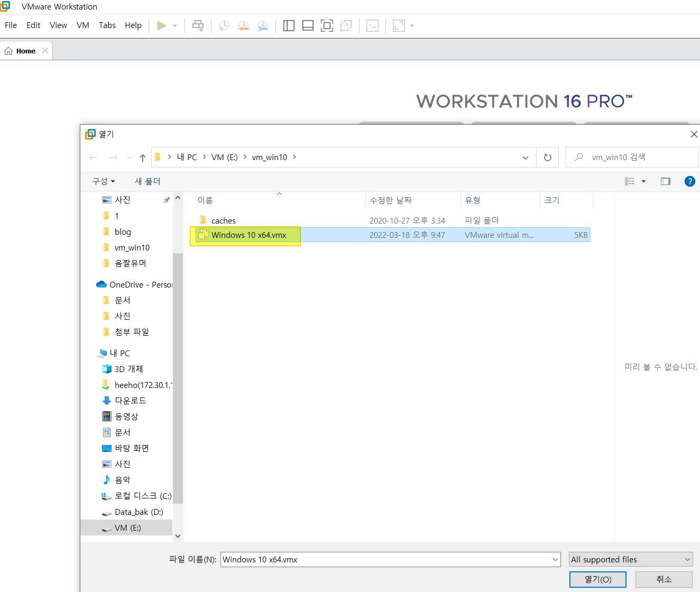This screenshot has height=592, width=700.
Task: Click the Back navigation arrow in dialog
Action: tap(93, 158)
